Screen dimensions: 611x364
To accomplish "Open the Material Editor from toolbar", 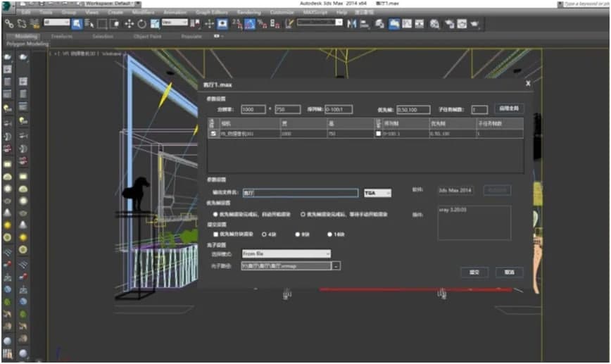I will point(434,23).
